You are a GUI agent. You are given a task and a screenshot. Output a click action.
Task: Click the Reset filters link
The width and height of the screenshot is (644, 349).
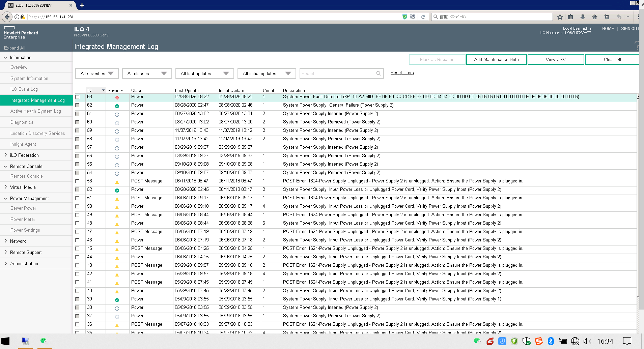[x=402, y=73]
